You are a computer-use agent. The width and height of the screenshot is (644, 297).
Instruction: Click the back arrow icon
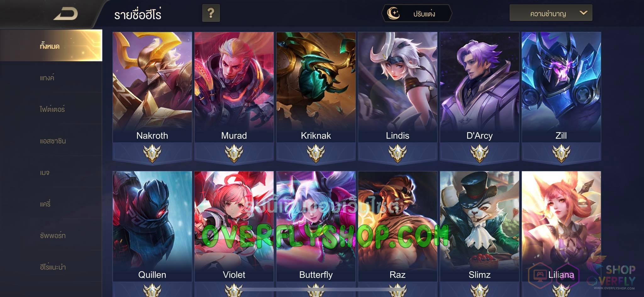[66, 14]
